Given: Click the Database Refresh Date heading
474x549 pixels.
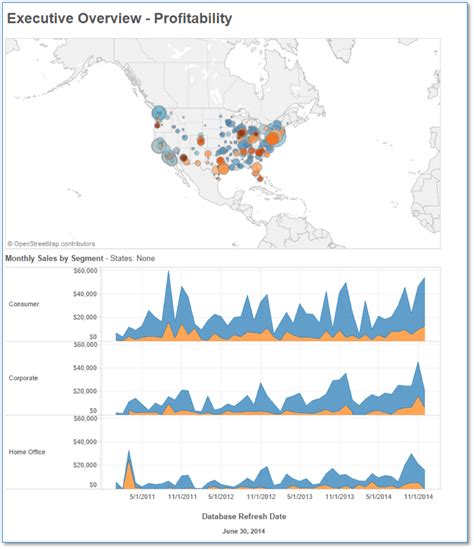Looking at the screenshot, I should click(x=244, y=516).
